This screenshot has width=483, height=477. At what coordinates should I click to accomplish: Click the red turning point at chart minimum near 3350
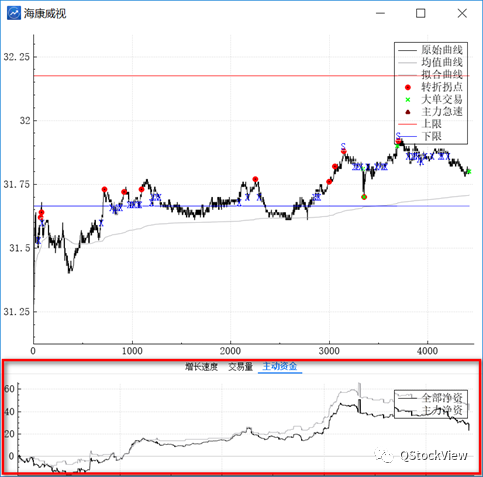364,197
